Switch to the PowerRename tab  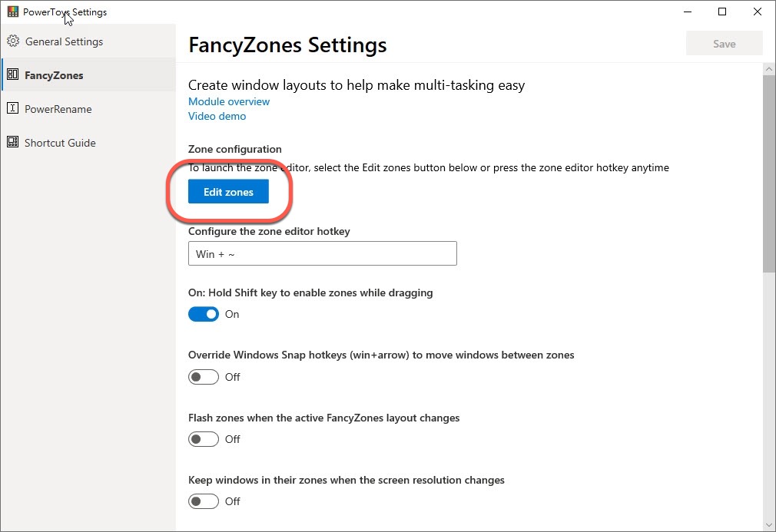[58, 109]
